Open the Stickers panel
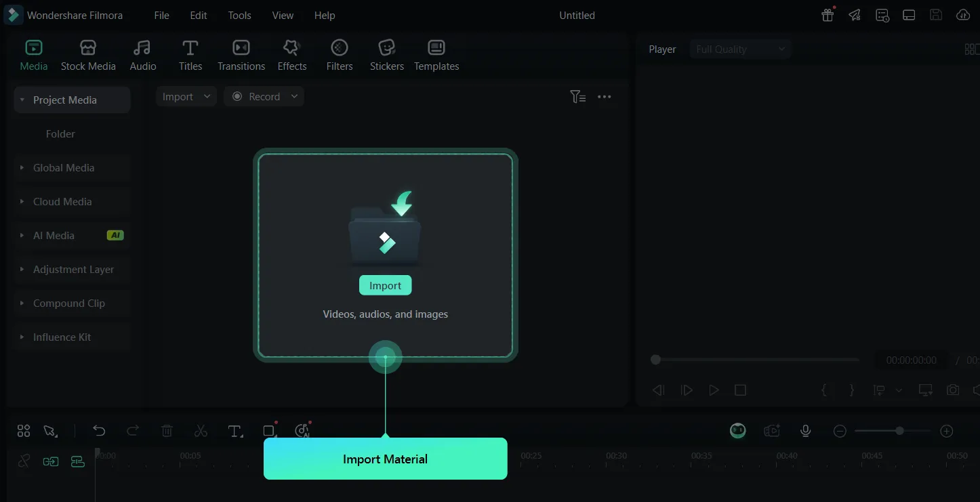980x502 pixels. tap(386, 55)
